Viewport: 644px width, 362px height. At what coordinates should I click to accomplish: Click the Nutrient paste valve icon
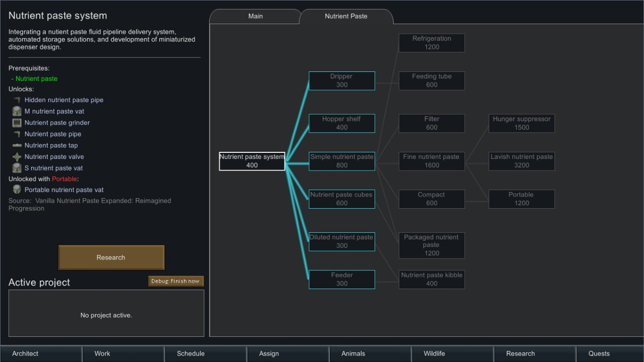click(x=17, y=156)
